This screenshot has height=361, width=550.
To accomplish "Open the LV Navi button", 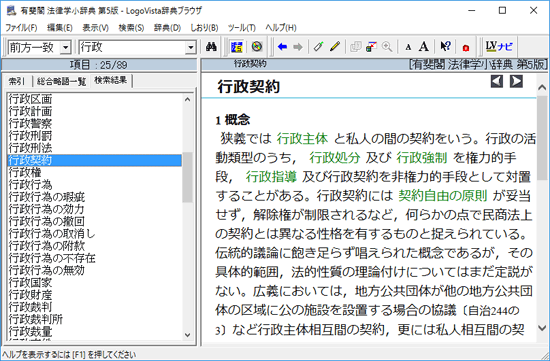I will pos(499,47).
